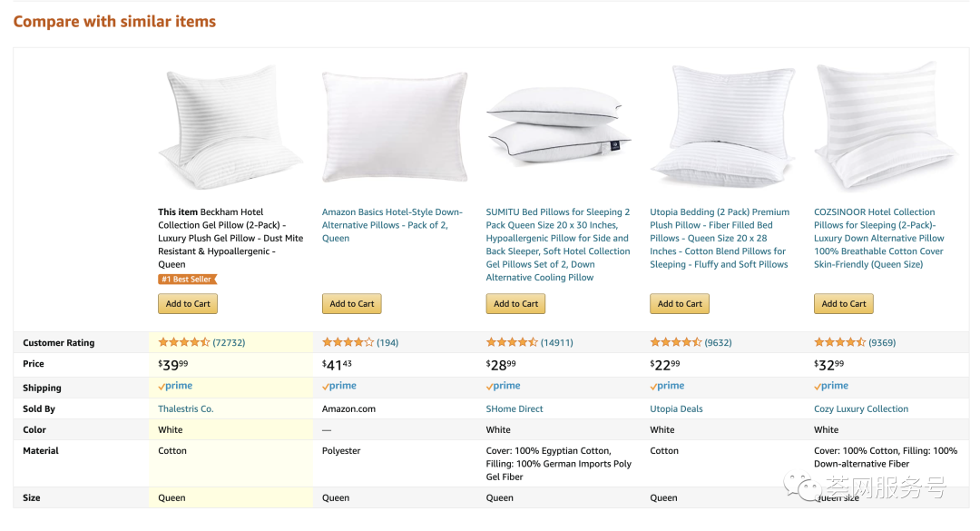
Task: Add the Beckham Hotel pillow to cart
Action: click(188, 304)
